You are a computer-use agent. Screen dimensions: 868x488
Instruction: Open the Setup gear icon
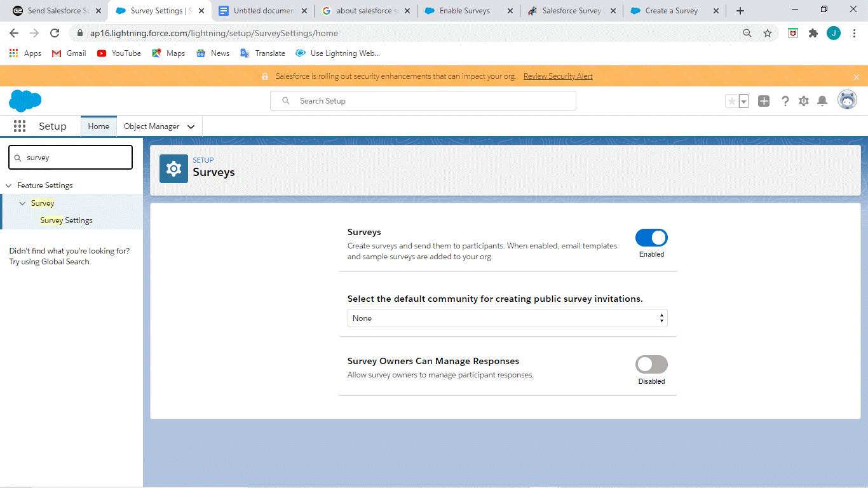coord(803,100)
